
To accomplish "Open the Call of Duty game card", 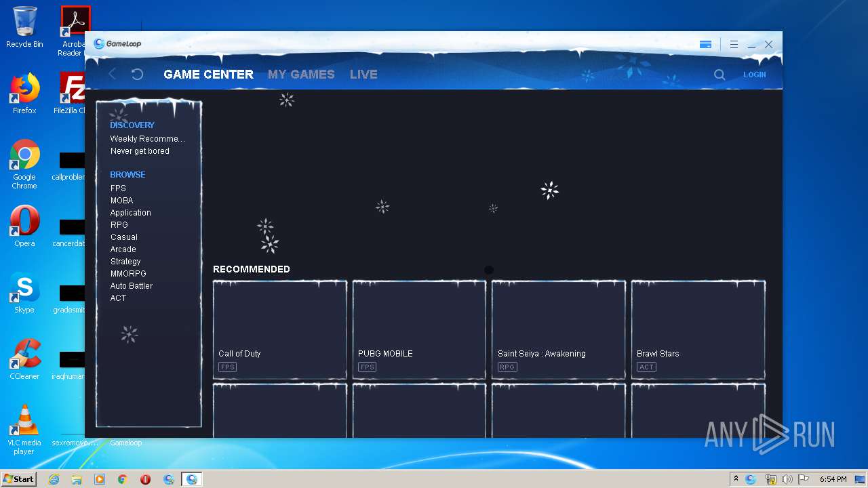I will pos(280,329).
